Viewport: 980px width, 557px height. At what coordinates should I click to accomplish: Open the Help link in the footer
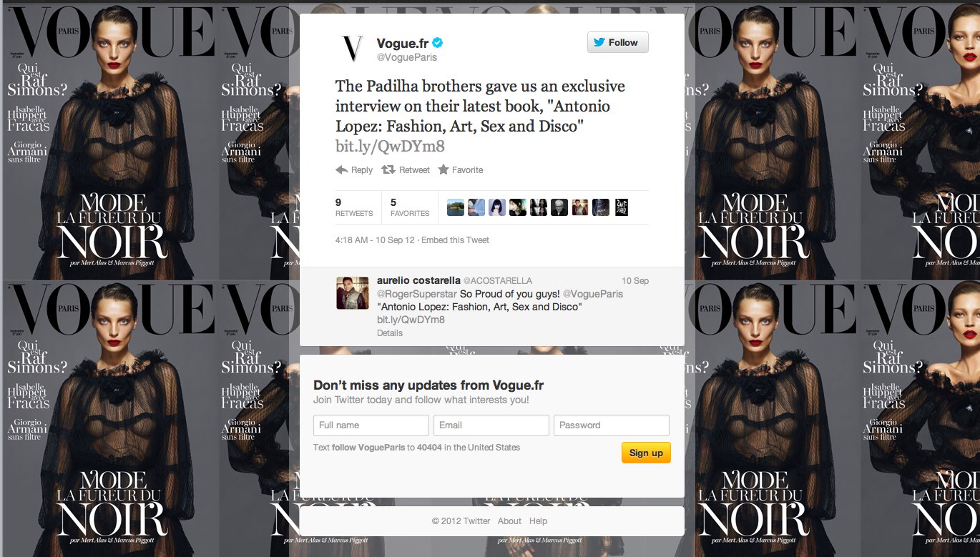click(x=538, y=521)
